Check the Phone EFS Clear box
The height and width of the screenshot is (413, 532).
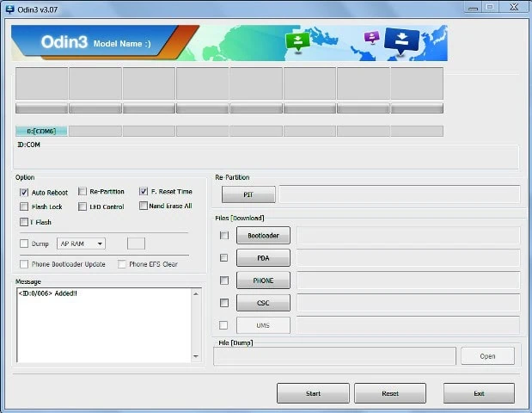(122, 264)
